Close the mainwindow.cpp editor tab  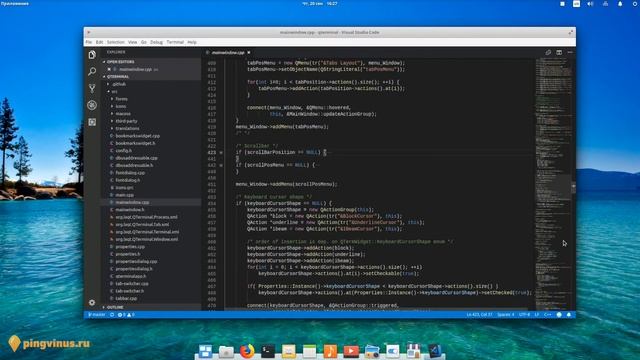pos(249,53)
